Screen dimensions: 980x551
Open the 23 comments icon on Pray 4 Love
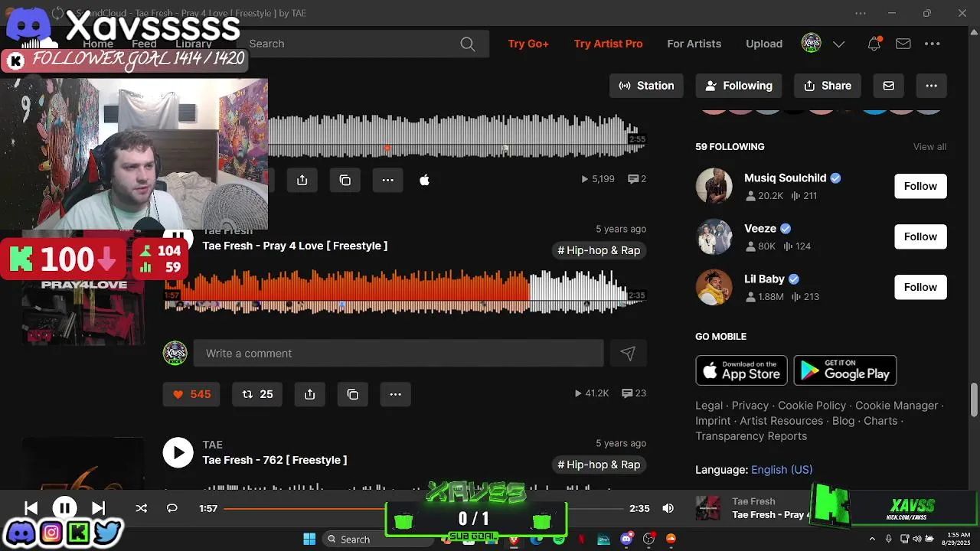[634, 393]
